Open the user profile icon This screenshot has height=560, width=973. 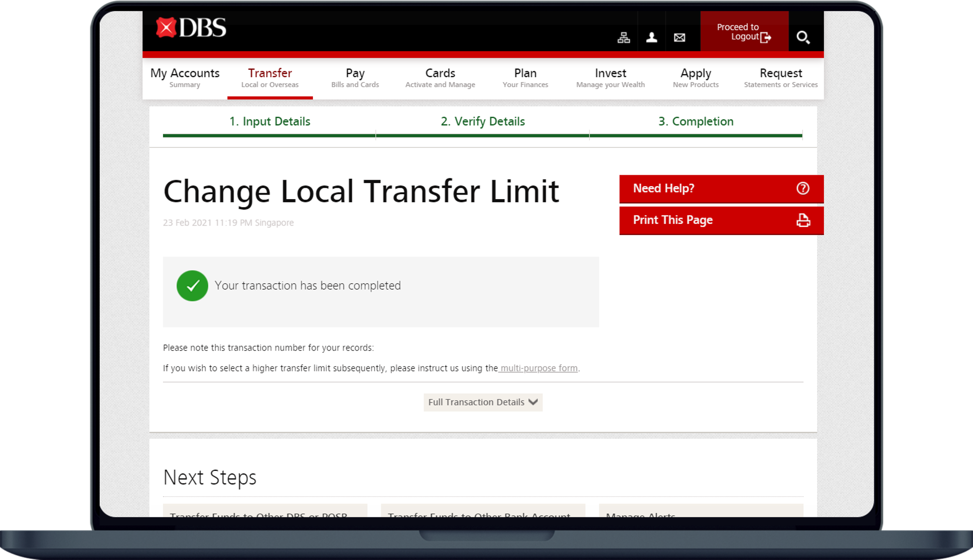point(651,37)
